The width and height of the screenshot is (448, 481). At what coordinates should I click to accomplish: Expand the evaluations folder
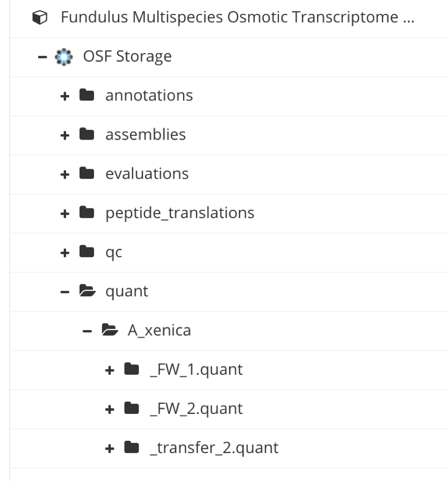[x=64, y=174]
